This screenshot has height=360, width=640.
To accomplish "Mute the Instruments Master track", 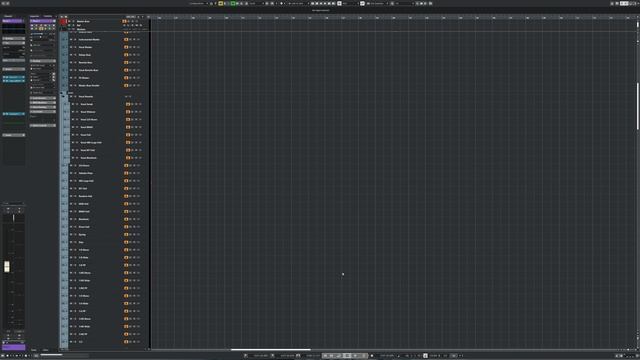I will point(71,40).
